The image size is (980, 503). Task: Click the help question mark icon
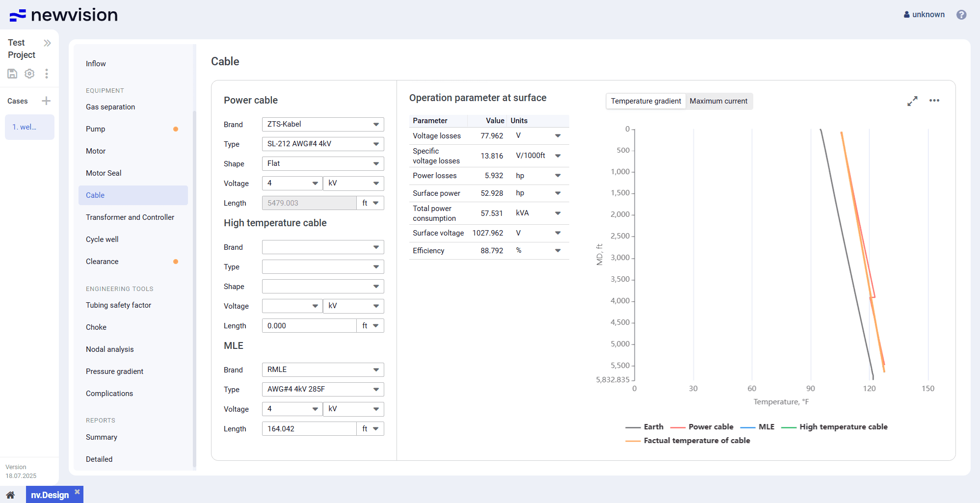pos(961,15)
